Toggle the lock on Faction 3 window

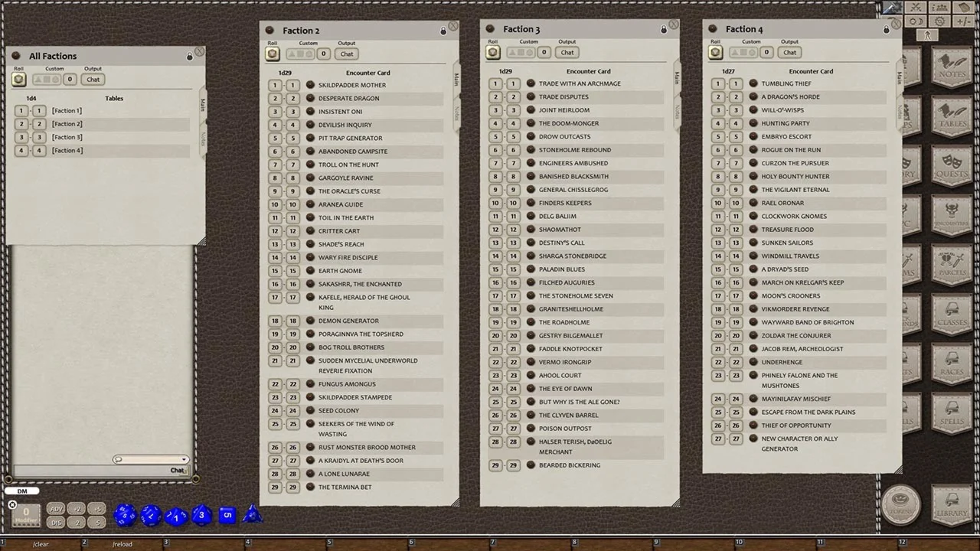(664, 30)
